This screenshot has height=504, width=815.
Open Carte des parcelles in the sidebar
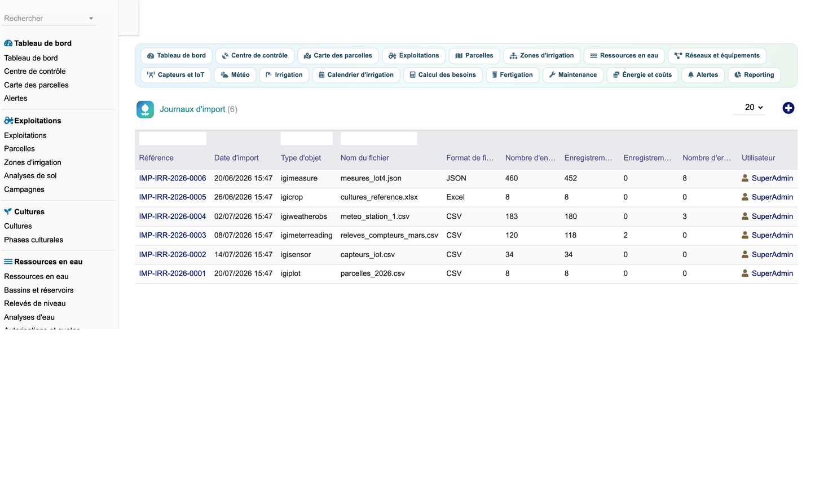pyautogui.click(x=36, y=85)
